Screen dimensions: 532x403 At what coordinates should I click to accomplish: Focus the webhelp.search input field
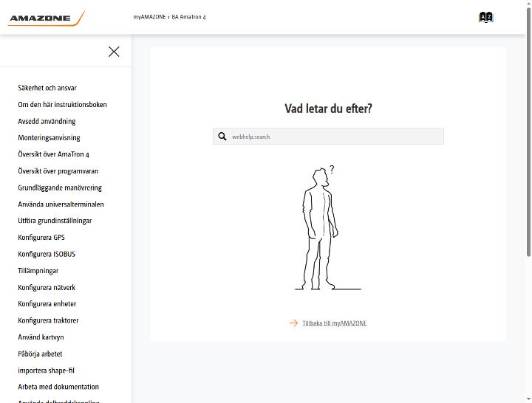pyautogui.click(x=328, y=137)
